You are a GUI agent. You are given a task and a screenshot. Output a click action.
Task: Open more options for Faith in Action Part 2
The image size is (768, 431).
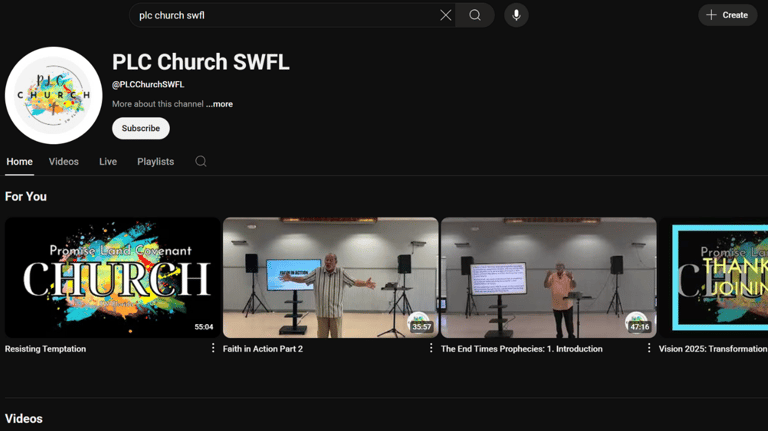click(431, 348)
